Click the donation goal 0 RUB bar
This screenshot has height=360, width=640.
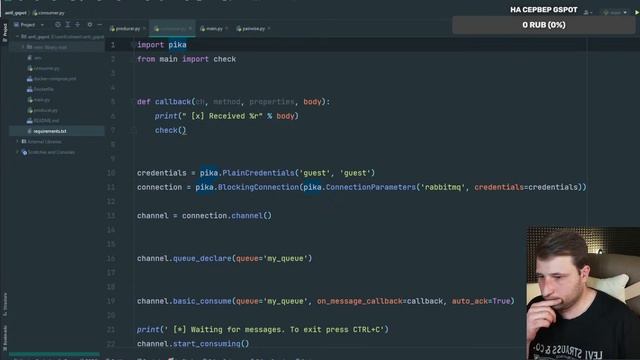(544, 25)
